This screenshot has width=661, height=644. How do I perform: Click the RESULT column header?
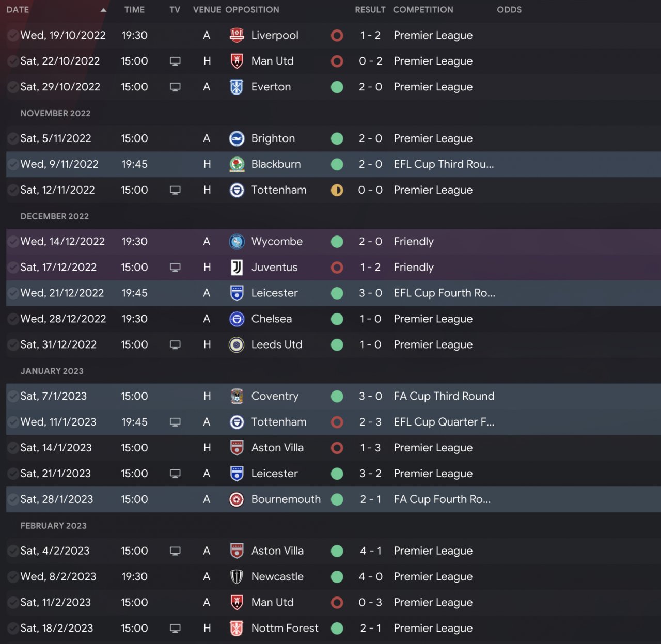[x=370, y=10]
